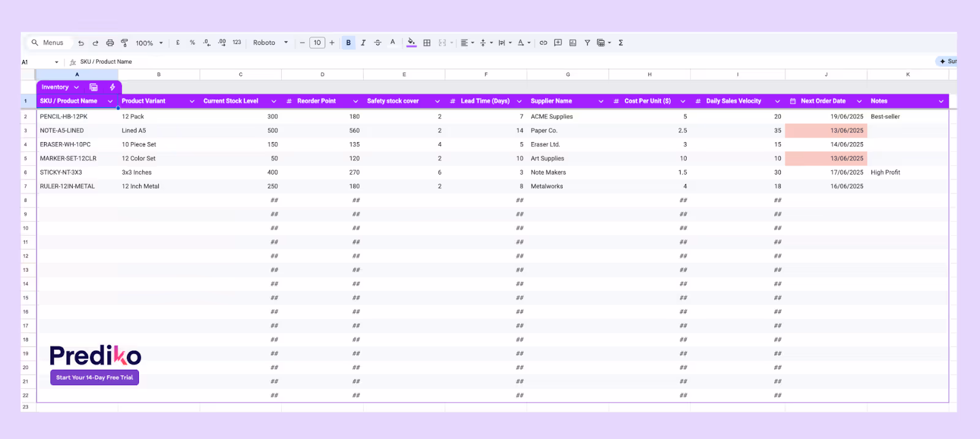Select the 16/06/2025 date cell
980x439 pixels.
point(826,187)
